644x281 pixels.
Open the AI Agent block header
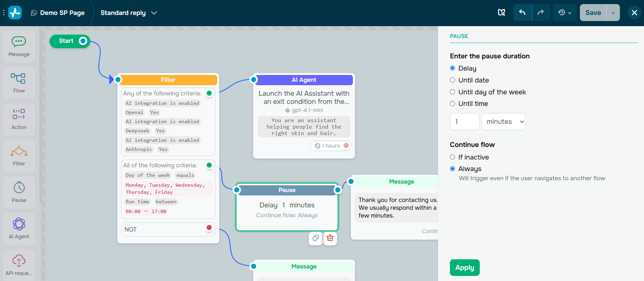click(304, 80)
